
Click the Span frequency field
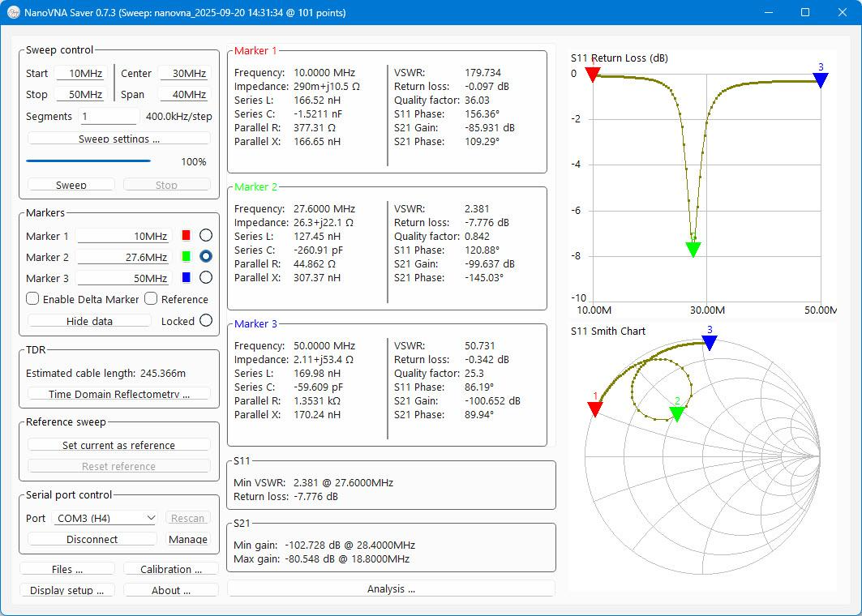coord(185,95)
